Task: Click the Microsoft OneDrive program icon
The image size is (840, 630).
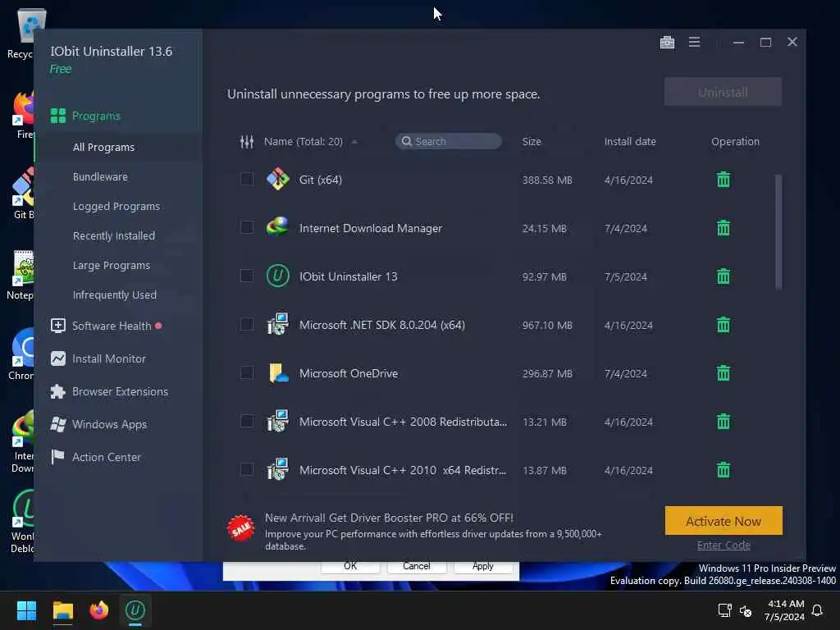Action: (277, 373)
